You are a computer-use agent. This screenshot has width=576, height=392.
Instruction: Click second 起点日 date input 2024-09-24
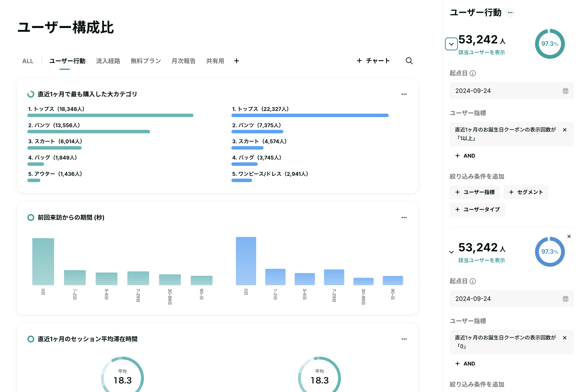[512, 298]
